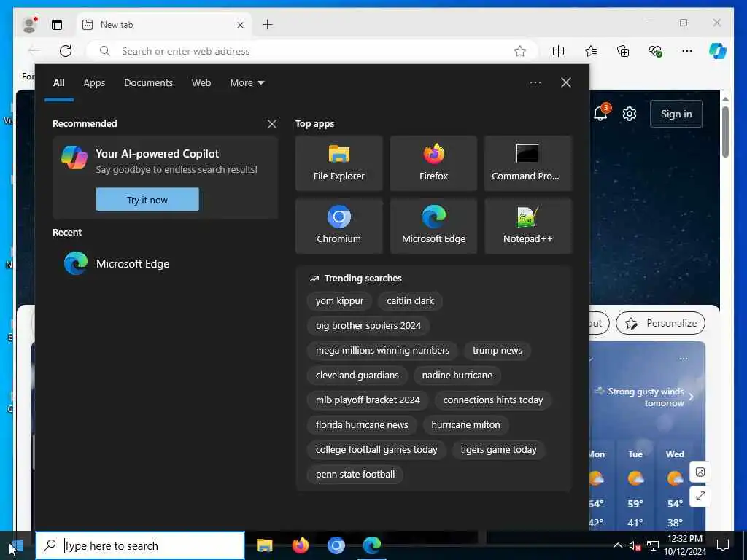Image resolution: width=747 pixels, height=560 pixels.
Task: Open File Explorer from Top apps
Action: click(x=338, y=163)
